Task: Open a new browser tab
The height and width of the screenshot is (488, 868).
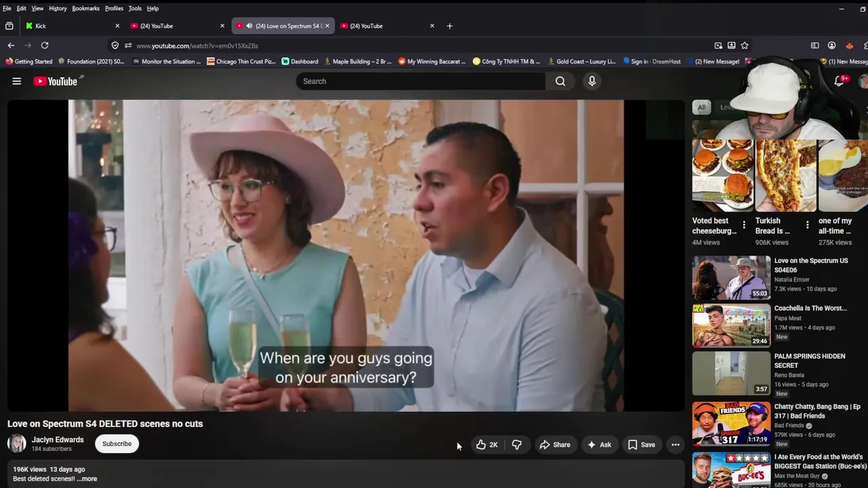Action: [450, 26]
